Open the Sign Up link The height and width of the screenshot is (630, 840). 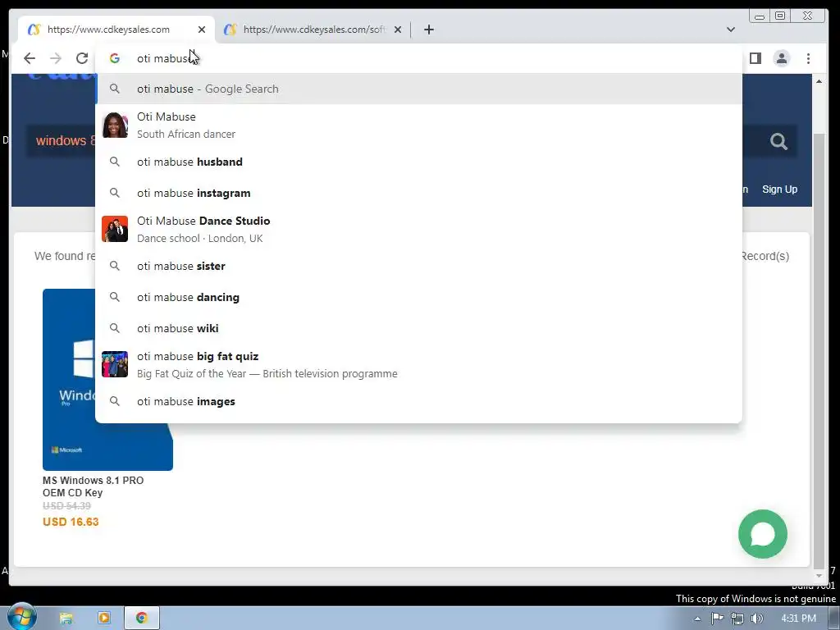click(779, 189)
